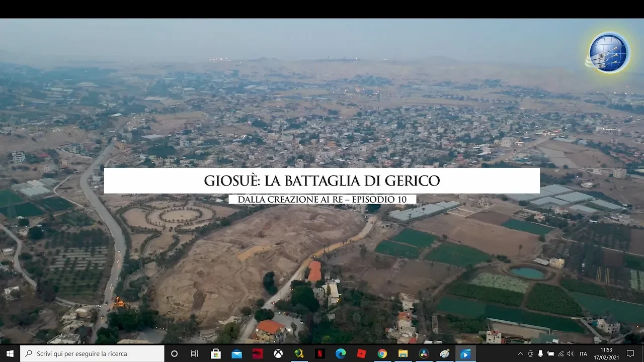644x362 pixels.
Task: Open Cortana from the taskbar
Action: [174, 353]
